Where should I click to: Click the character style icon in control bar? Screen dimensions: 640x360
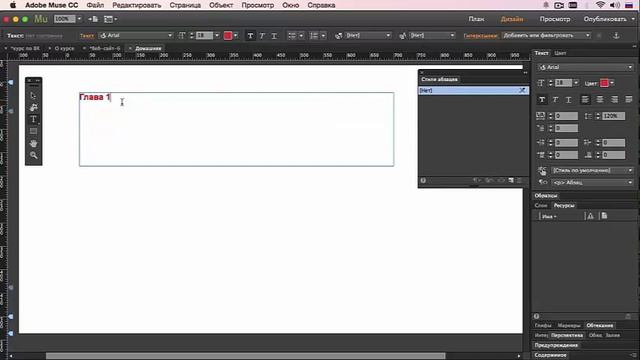click(x=402, y=36)
